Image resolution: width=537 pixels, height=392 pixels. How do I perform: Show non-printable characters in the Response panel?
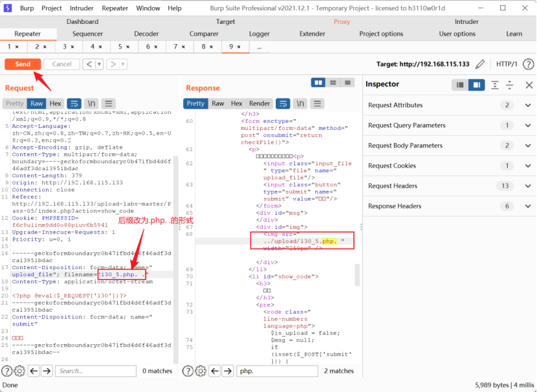[x=300, y=103]
